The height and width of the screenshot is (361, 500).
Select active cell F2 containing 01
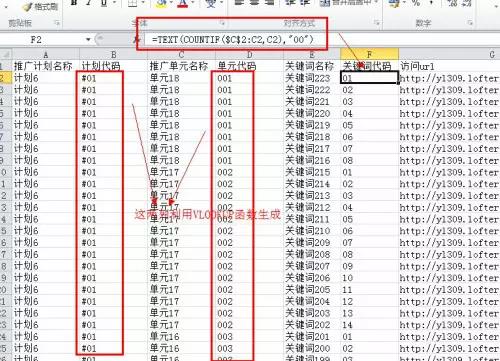[369, 78]
